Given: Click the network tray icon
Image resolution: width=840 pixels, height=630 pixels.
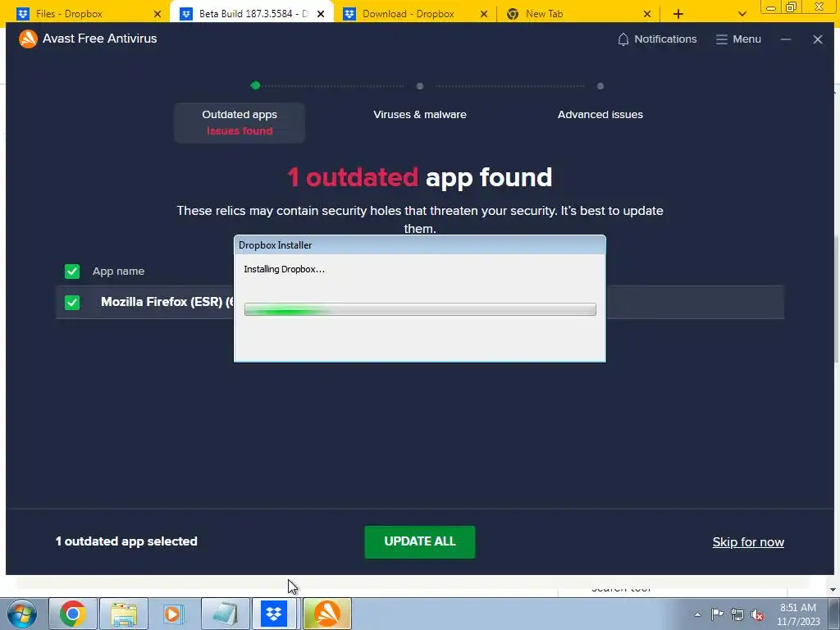Looking at the screenshot, I should [x=737, y=614].
